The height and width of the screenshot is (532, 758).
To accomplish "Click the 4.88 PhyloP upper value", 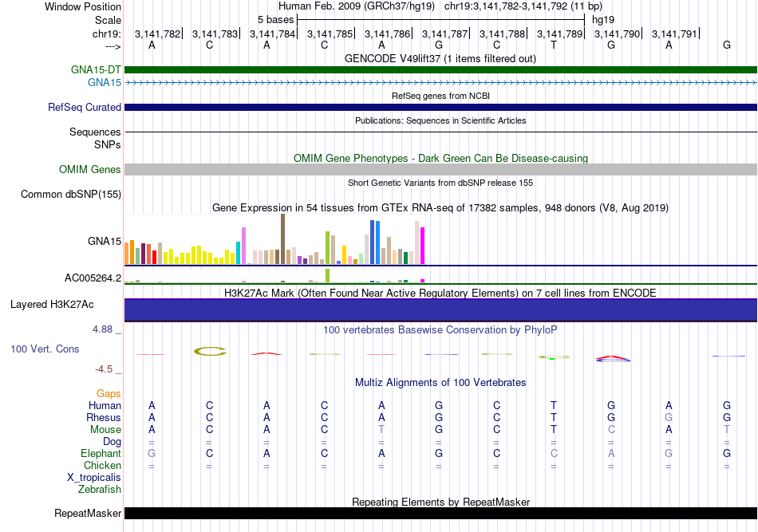I will click(x=102, y=329).
